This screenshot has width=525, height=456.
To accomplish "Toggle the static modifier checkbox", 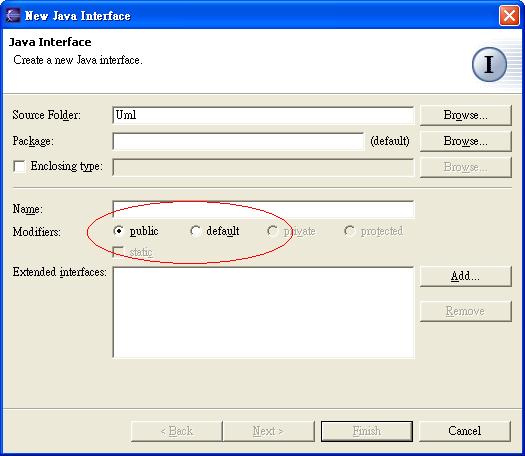I will coord(118,252).
